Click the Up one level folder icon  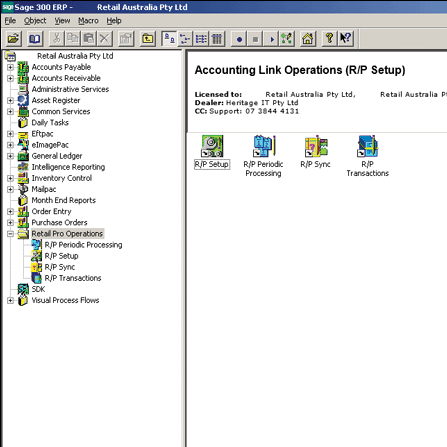[148, 39]
